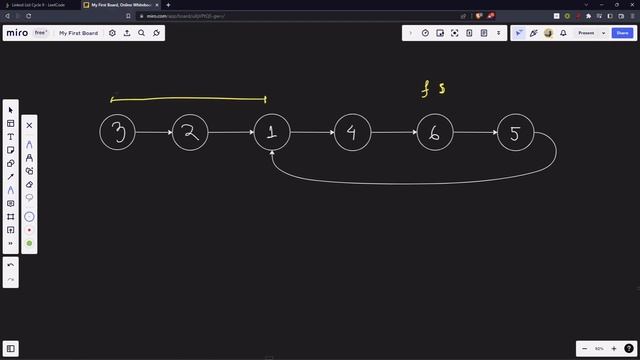The image size is (640, 360).
Task: Open the Miro home logo
Action: [x=17, y=33]
